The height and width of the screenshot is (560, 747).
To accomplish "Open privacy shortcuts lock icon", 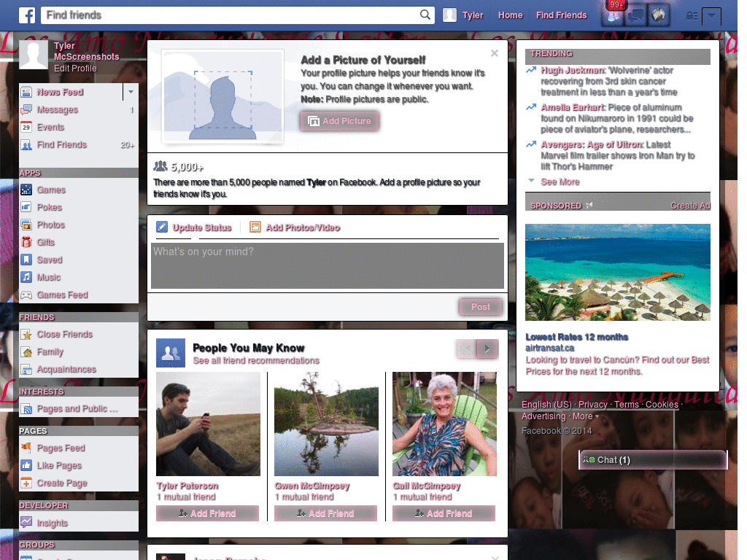I will coord(692,16).
